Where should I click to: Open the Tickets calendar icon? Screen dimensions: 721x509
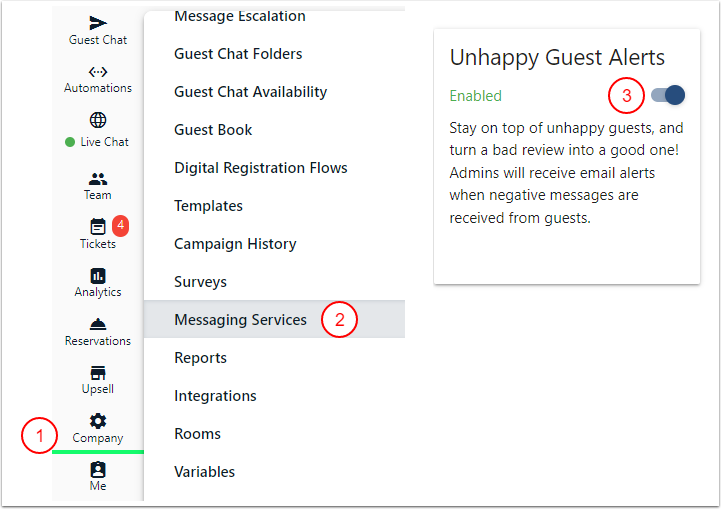[98, 227]
